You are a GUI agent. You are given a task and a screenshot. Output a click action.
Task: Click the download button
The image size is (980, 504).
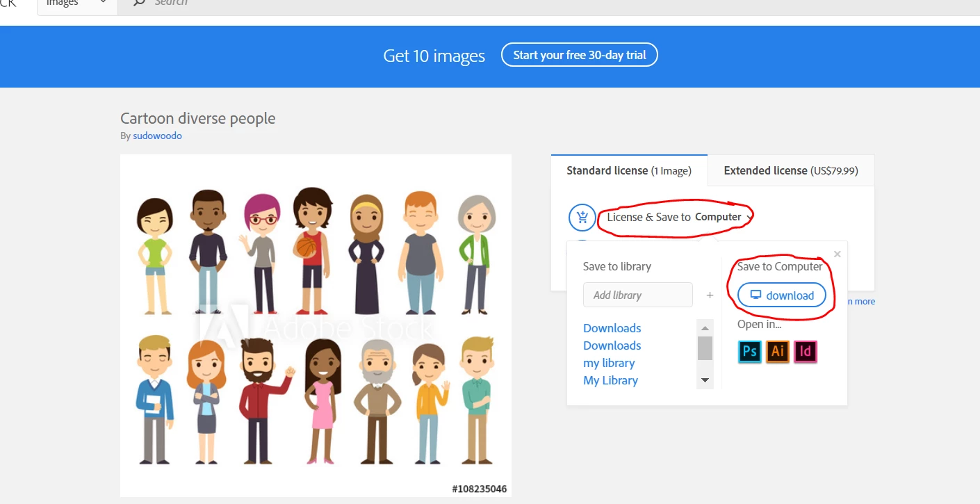point(782,295)
